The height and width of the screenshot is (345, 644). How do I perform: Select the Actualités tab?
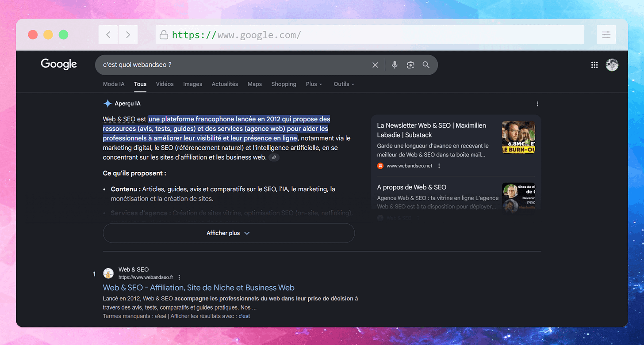click(225, 84)
